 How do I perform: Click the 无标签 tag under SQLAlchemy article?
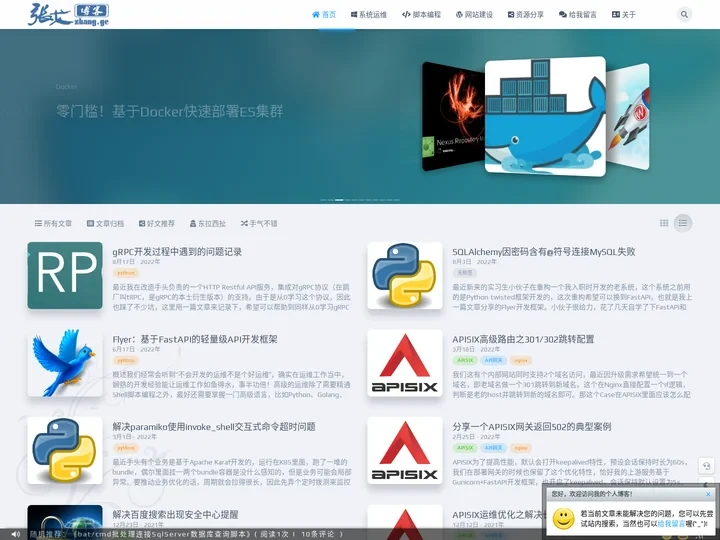tap(464, 273)
